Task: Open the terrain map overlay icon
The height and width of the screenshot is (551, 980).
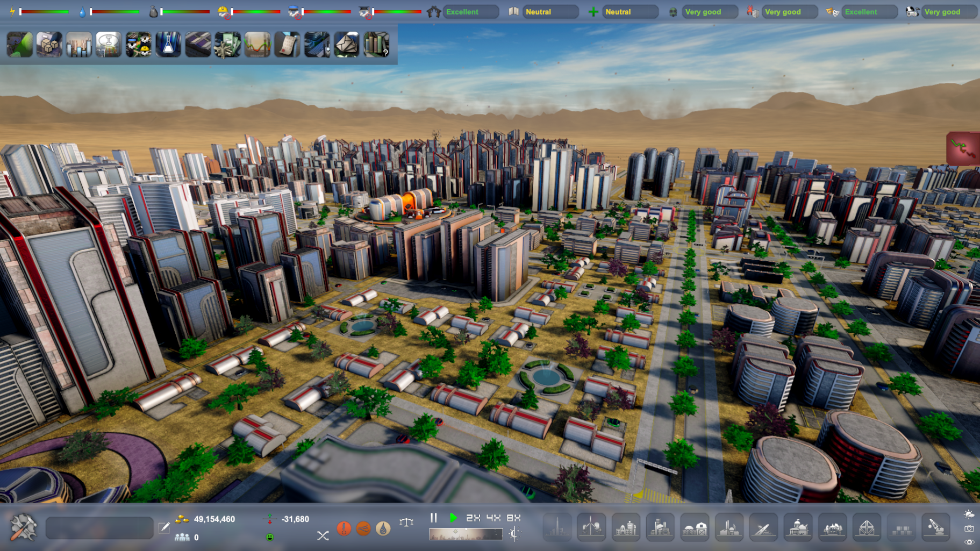Action: pos(20,44)
